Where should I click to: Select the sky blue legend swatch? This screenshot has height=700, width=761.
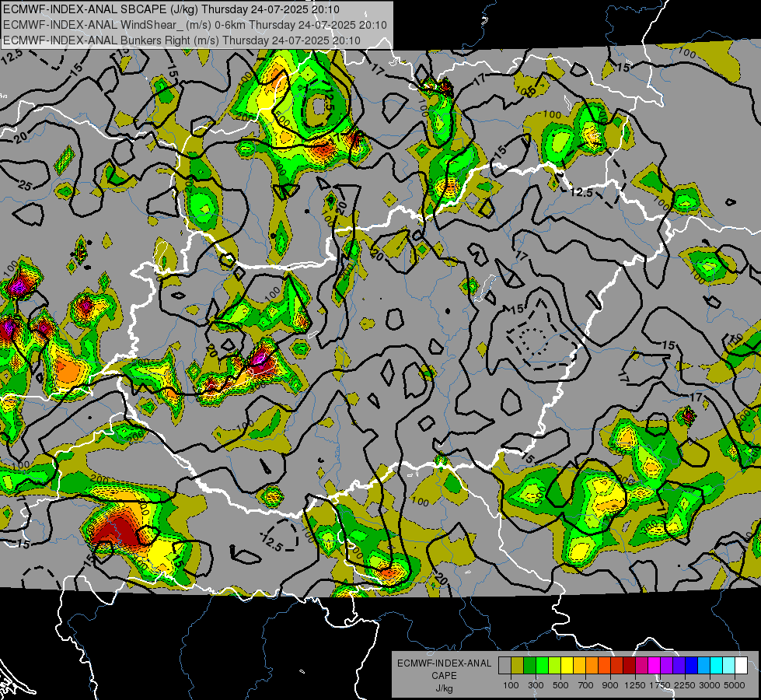point(703,666)
